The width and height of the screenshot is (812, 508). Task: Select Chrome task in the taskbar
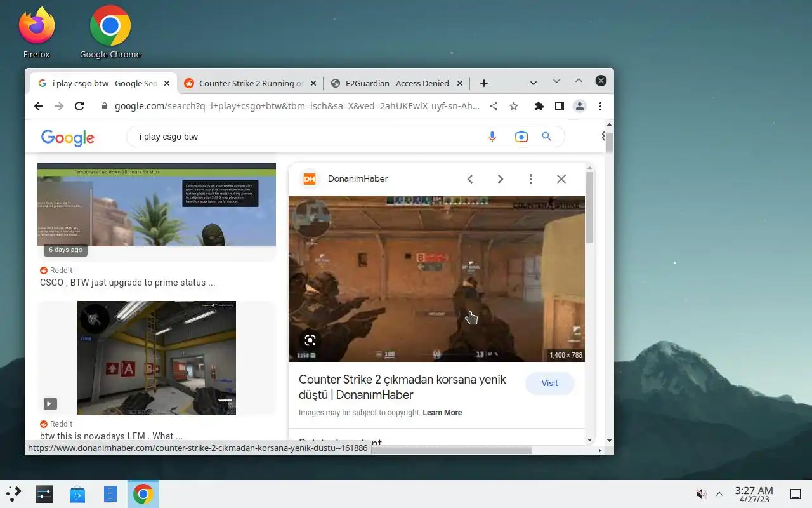point(143,493)
